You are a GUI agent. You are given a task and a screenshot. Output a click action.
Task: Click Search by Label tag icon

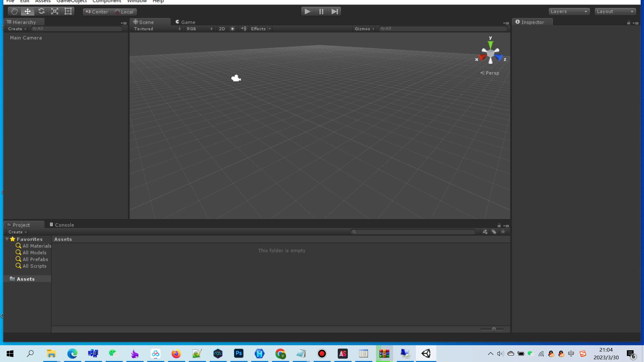(x=494, y=232)
